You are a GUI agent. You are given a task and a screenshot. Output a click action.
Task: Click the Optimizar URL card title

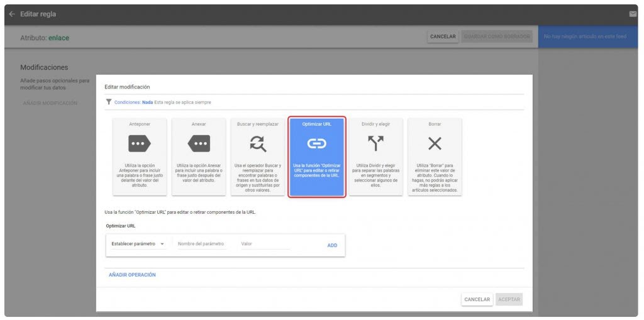point(317,124)
